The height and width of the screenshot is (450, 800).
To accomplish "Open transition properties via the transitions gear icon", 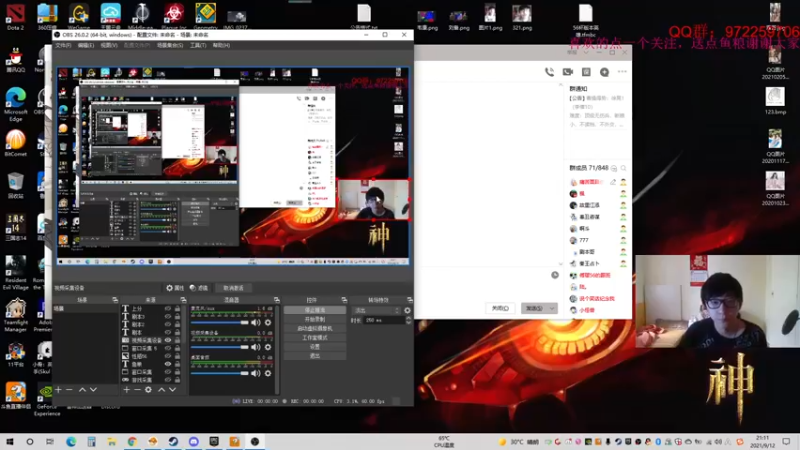I will point(407,310).
